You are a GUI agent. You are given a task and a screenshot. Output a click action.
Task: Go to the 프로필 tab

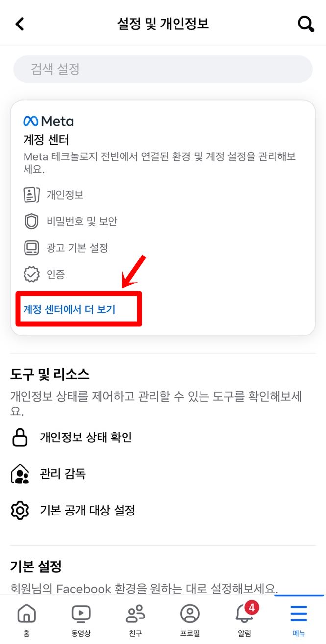click(190, 620)
